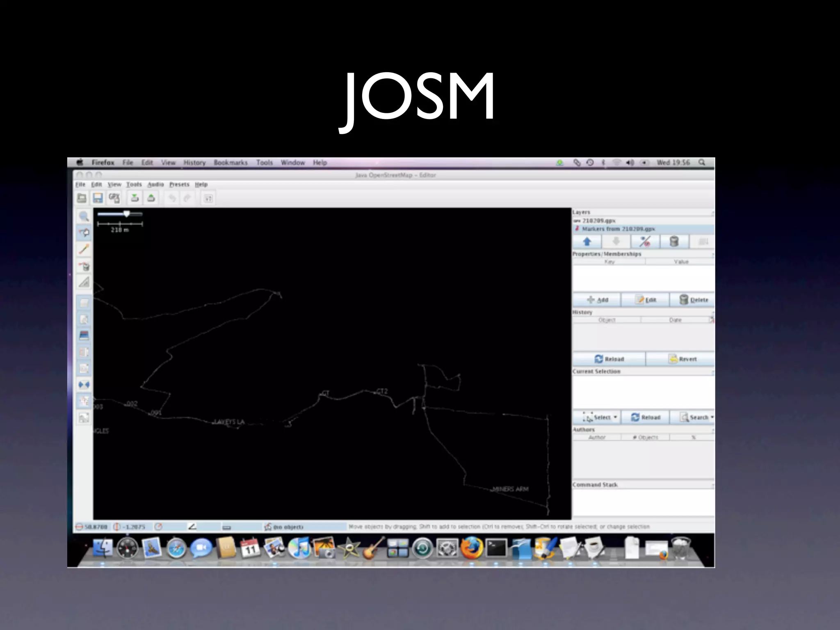Click the last icon in top toolbar
Image resolution: width=840 pixels, height=630 pixels.
pos(208,199)
